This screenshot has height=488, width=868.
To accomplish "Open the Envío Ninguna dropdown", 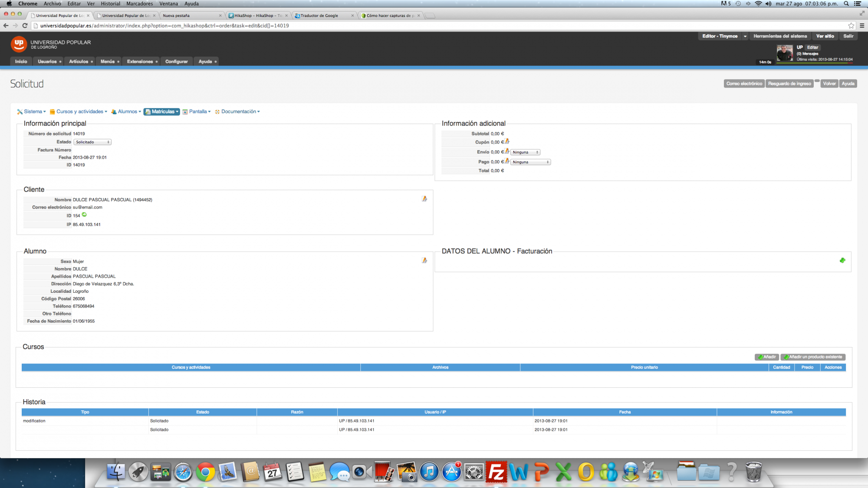I will coord(525,152).
